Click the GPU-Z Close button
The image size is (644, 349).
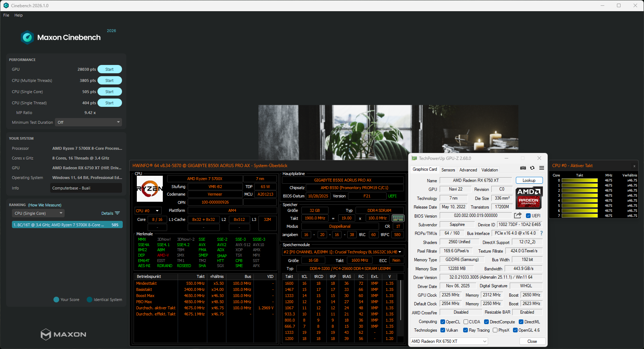pyautogui.click(x=532, y=341)
